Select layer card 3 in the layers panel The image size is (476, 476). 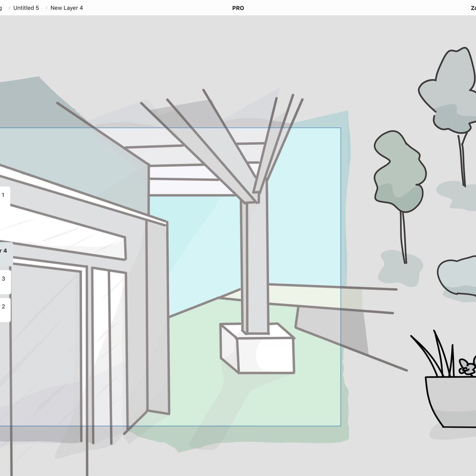4,278
